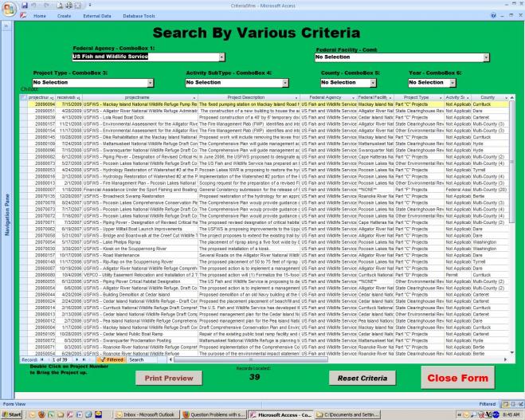Click the Federal Agency column header
Screen dimensions: 525x420
[328, 97]
